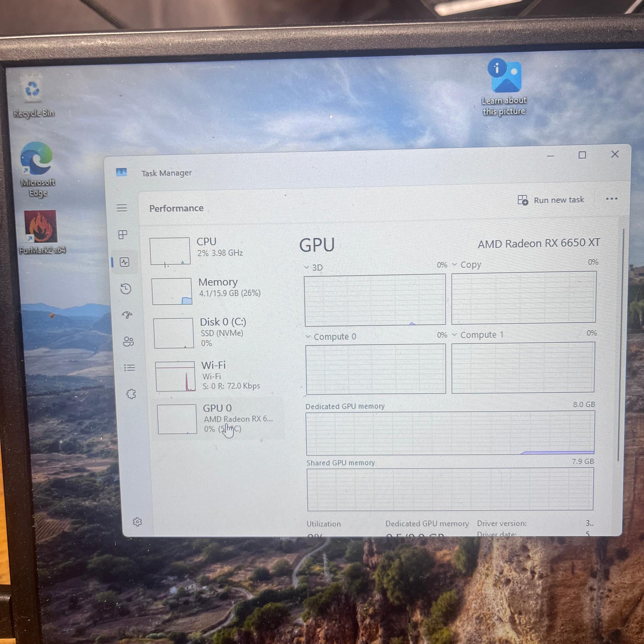The height and width of the screenshot is (644, 644).
Task: Open the FurMark2 x64 desktop shortcut
Action: tap(41, 232)
